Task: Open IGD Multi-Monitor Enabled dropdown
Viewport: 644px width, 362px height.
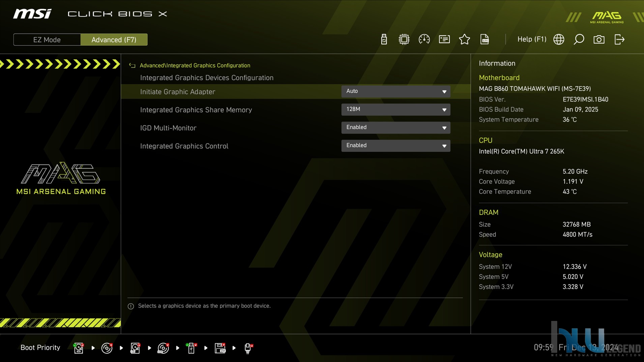Action: coord(396,127)
